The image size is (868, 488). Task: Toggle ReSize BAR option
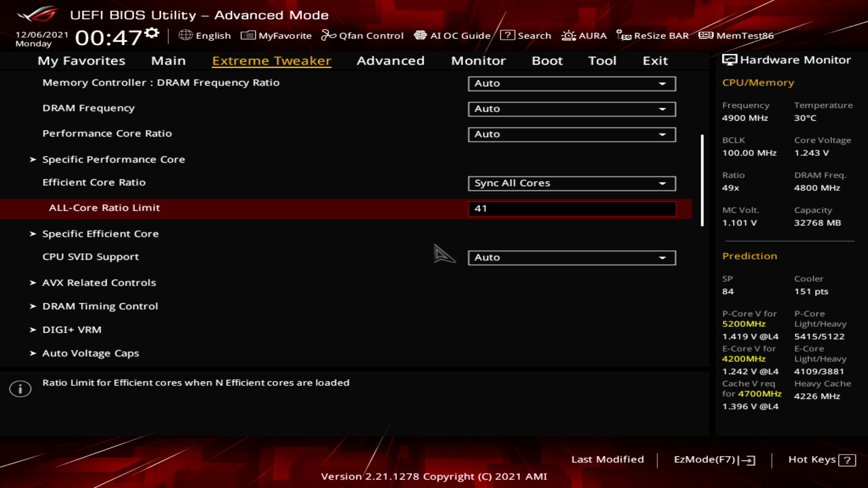coord(652,35)
